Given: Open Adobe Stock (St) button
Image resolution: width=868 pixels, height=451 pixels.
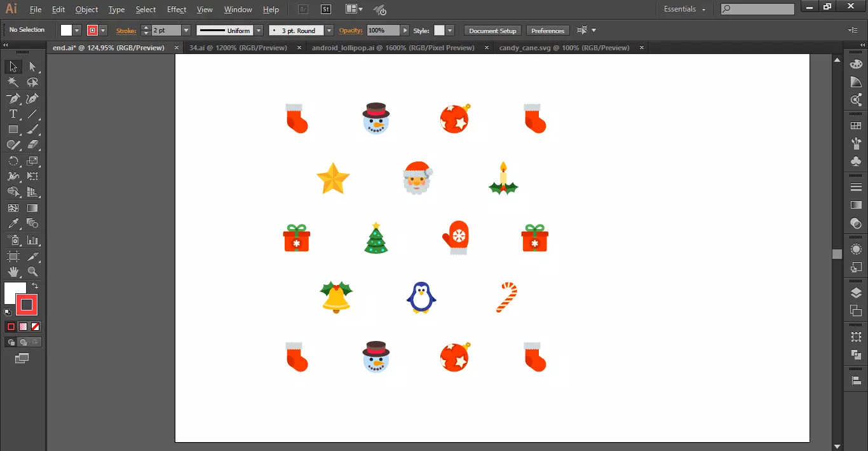Looking at the screenshot, I should 326,10.
